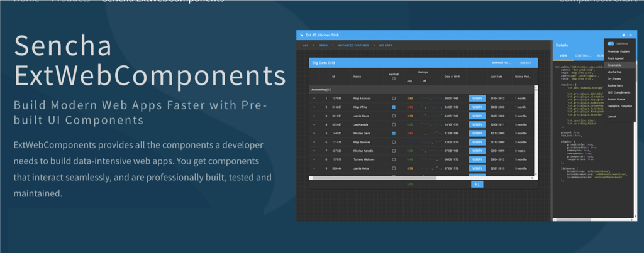Click the Accounting (57) group header
Viewport: 644px width, 253px height.
tap(421, 89)
